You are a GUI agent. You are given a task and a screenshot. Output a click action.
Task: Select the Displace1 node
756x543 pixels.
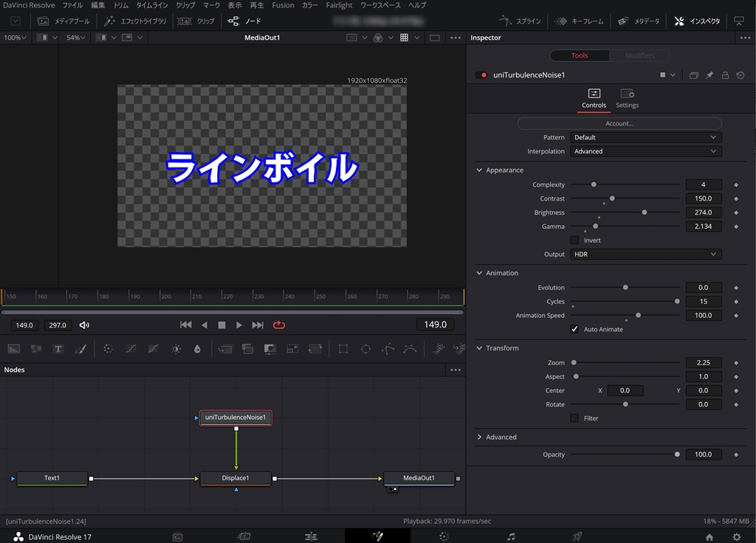236,478
